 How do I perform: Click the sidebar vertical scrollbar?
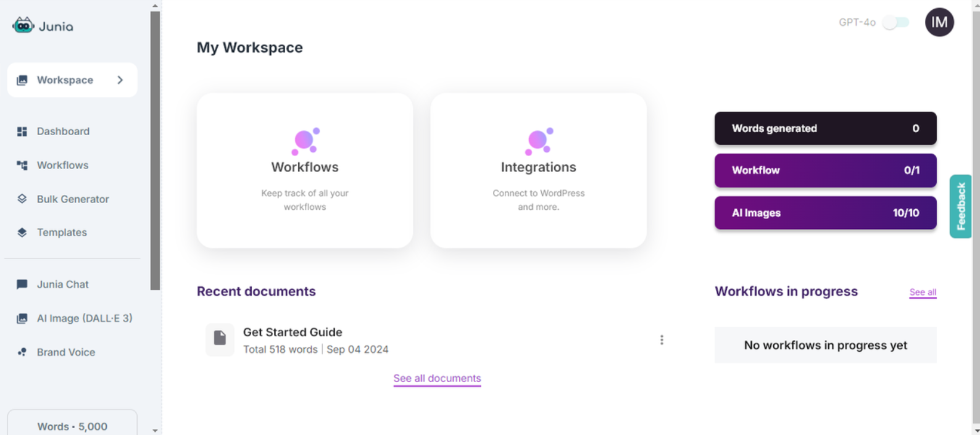(x=155, y=151)
